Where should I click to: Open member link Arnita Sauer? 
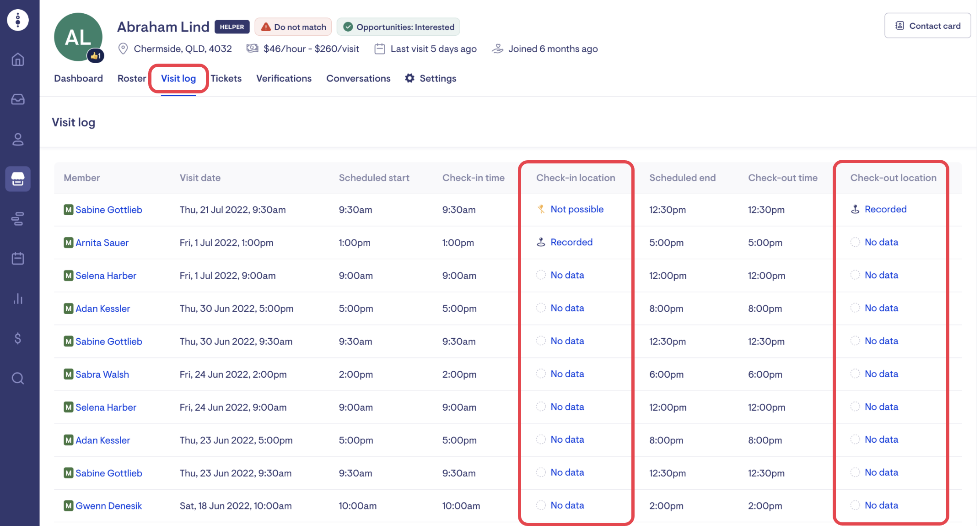[x=102, y=243]
